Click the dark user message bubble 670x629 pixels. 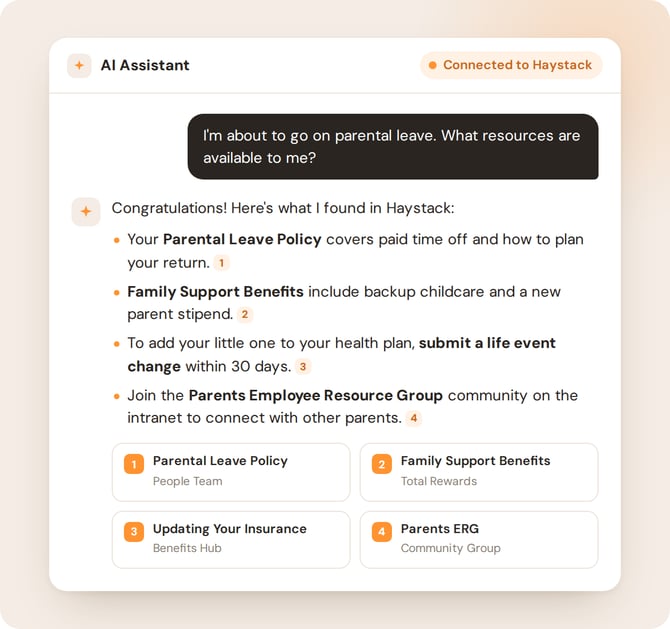[393, 147]
